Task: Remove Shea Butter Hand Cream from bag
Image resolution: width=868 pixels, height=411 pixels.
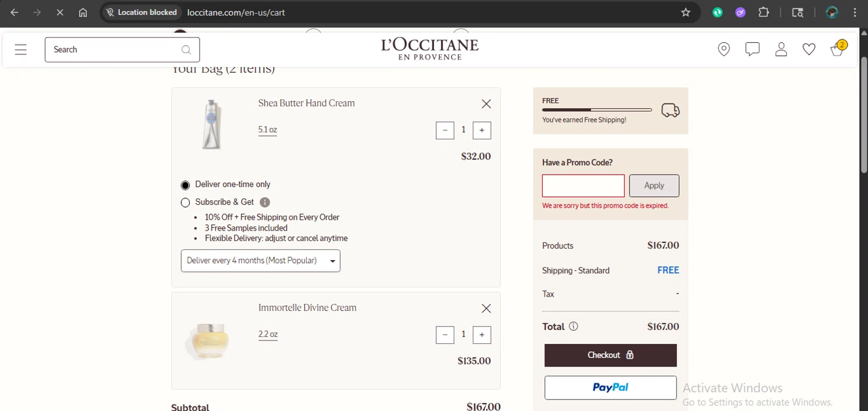Action: [x=486, y=104]
